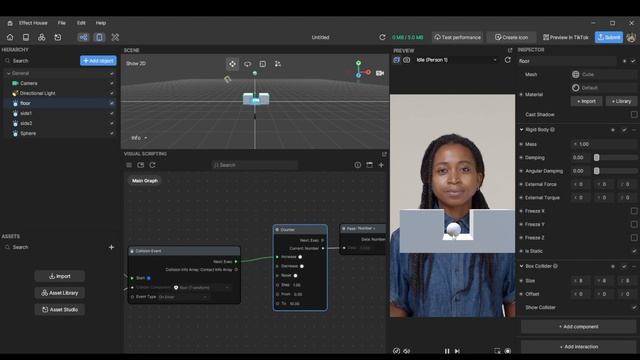
Task: Skip to next frame in preview
Action: click(x=457, y=351)
